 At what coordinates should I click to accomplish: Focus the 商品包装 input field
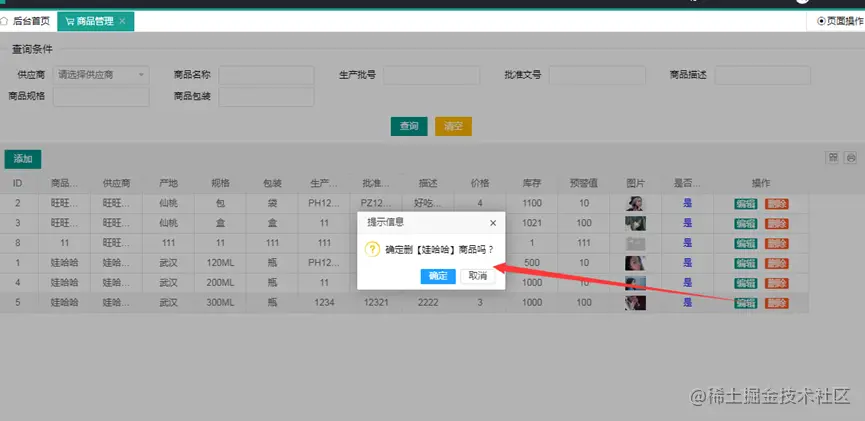(266, 97)
